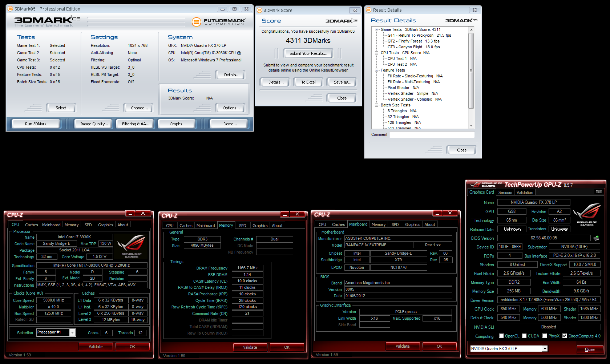Click the 3DMark Score window title icon
The height and width of the screenshot is (364, 610).
259,10
